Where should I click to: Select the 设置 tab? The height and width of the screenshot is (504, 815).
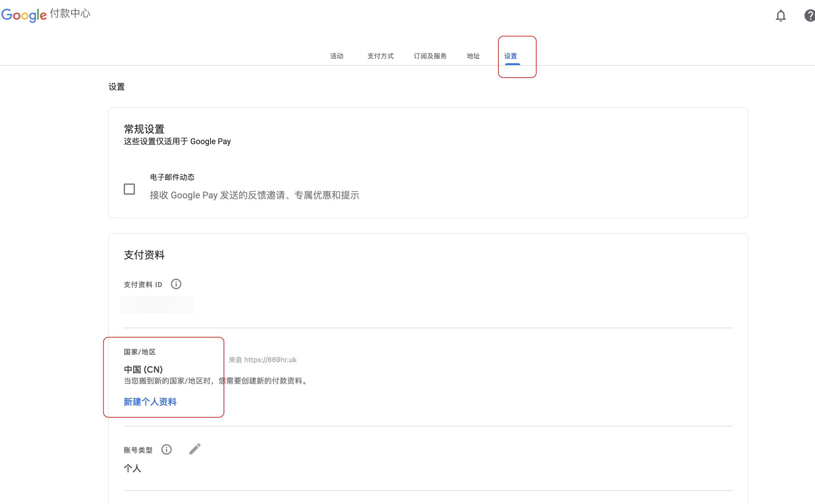[510, 56]
